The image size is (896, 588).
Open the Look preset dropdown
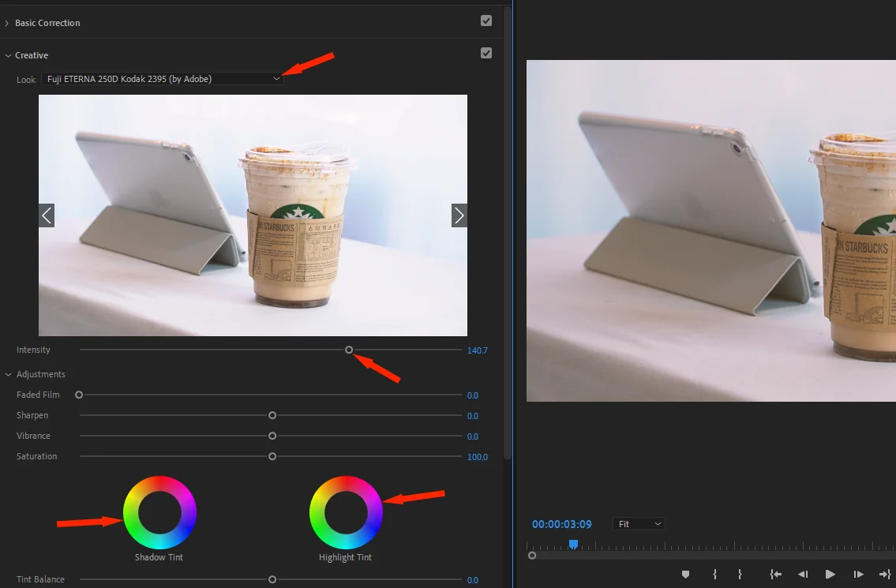[163, 79]
